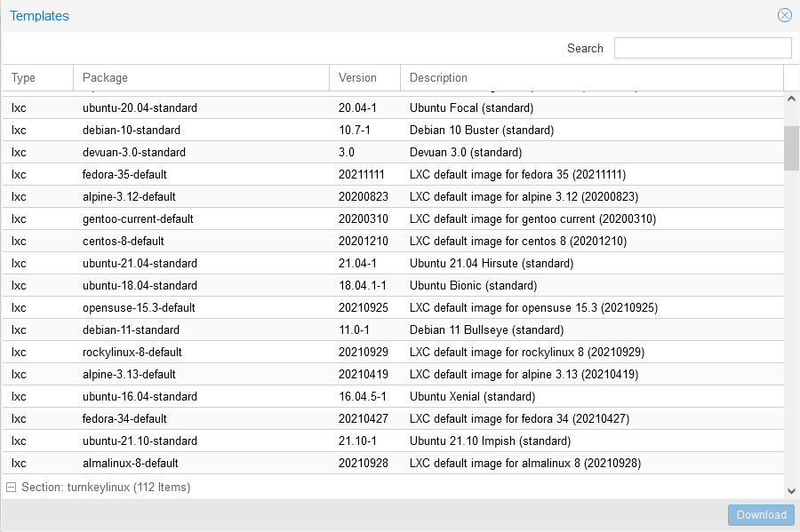Click the rockylinux 8 LXC image description
This screenshot has width=800, height=532.
(x=527, y=352)
